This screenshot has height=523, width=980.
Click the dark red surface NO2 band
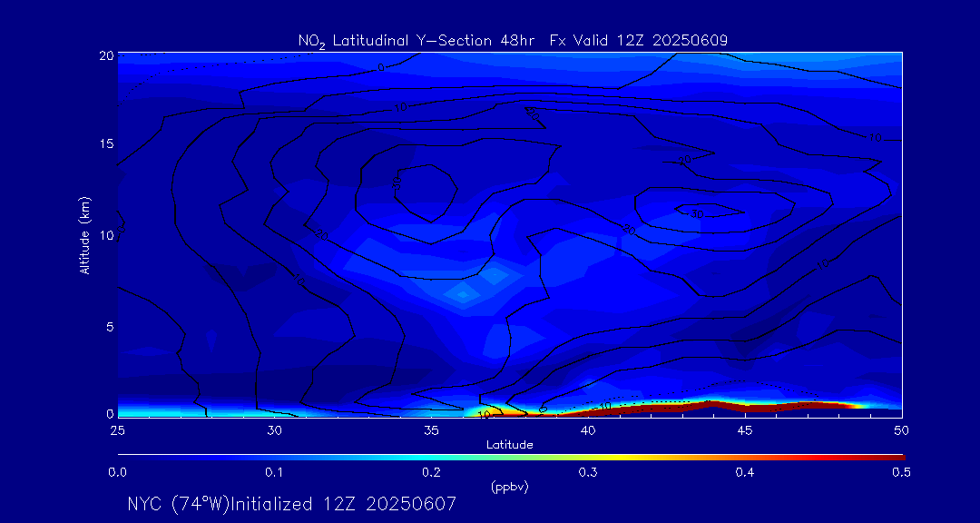[x=712, y=408]
